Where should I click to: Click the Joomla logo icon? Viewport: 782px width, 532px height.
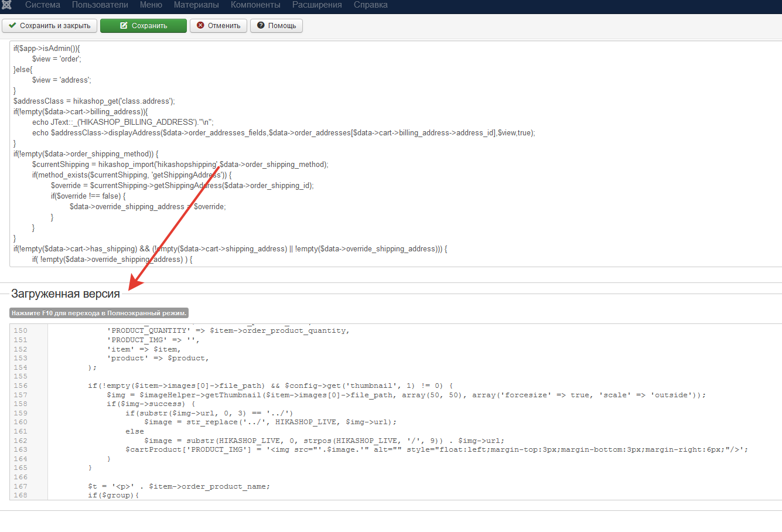coord(7,5)
